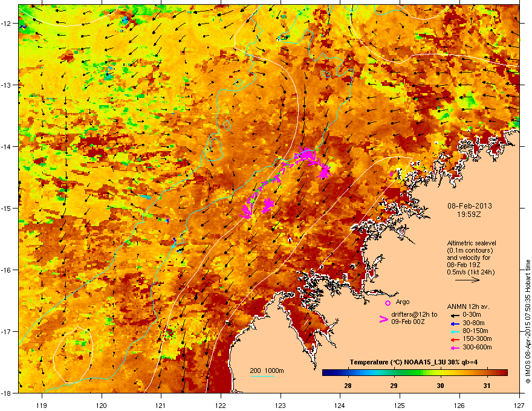The width and height of the screenshot is (532, 411).
Task: Click the date label 08-Feb-2013
Action: pos(470,206)
